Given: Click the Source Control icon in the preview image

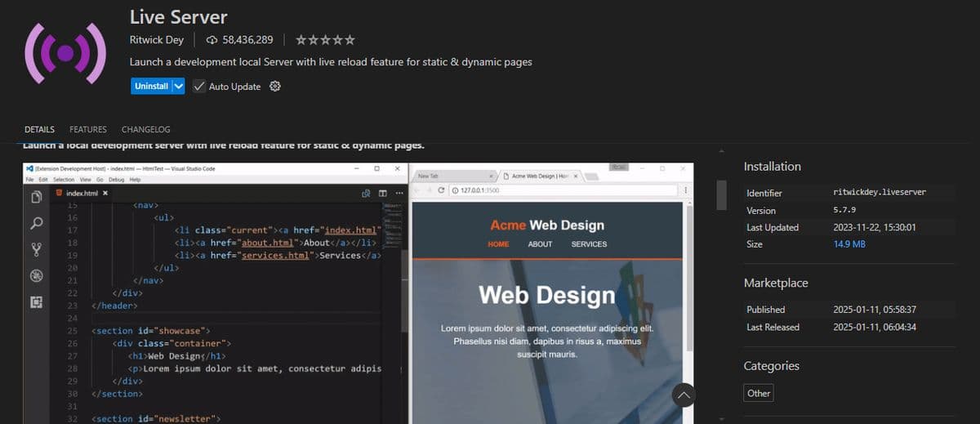Looking at the screenshot, I should (x=36, y=249).
